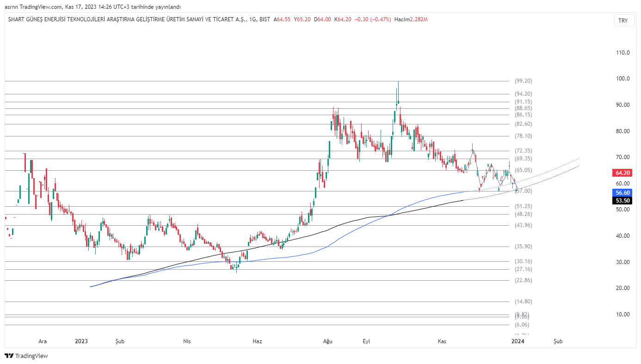The height and width of the screenshot is (364, 641).
Task: Click the (78.10) level label
Action: point(524,136)
